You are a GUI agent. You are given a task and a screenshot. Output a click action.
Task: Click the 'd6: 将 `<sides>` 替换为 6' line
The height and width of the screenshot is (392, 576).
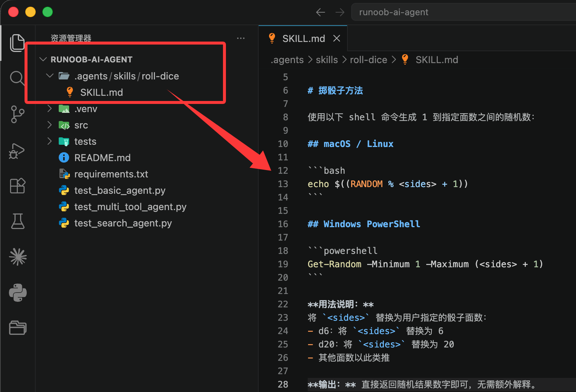(376, 331)
